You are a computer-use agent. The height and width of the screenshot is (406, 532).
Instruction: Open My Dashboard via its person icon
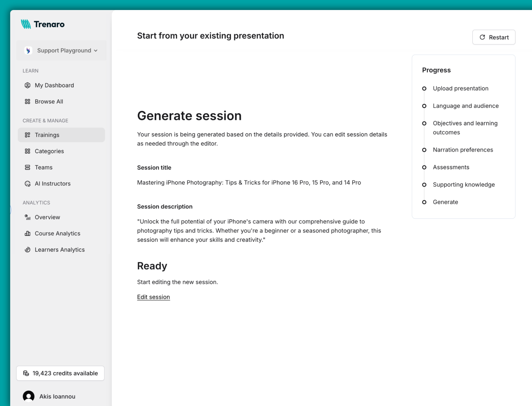[27, 85]
